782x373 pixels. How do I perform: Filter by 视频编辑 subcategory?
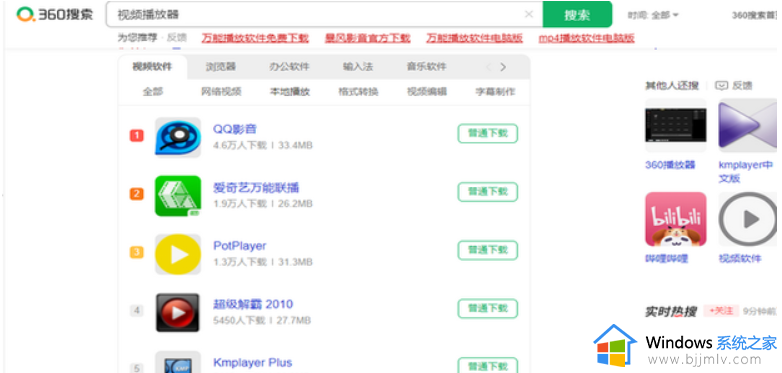point(427,92)
